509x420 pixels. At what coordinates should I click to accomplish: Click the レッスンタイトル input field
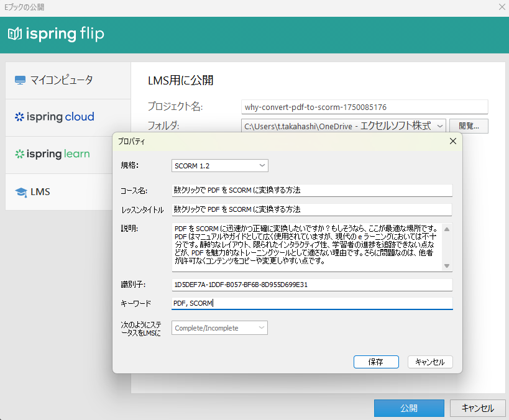(x=312, y=209)
